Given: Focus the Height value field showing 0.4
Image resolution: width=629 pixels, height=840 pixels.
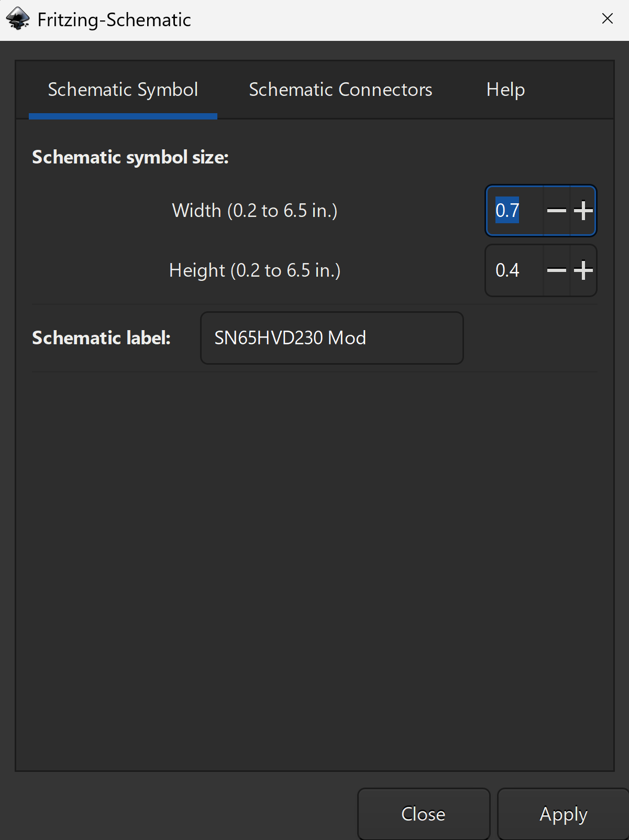Looking at the screenshot, I should tap(514, 270).
